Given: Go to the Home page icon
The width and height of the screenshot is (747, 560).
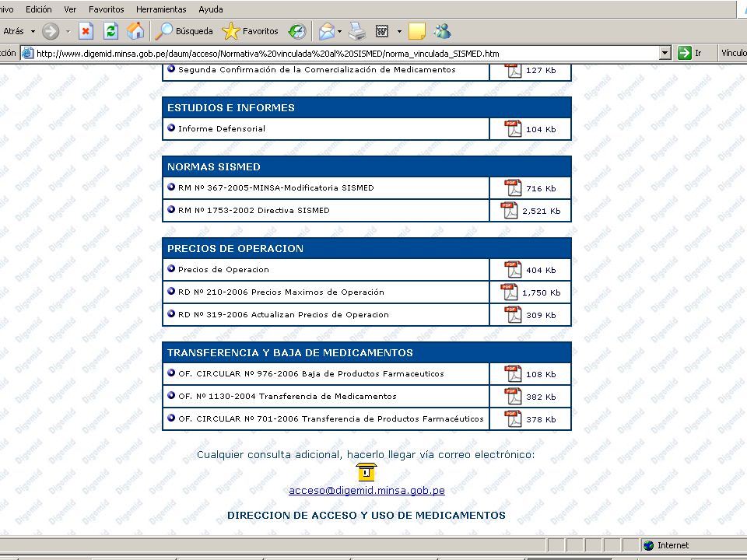Looking at the screenshot, I should [x=135, y=31].
